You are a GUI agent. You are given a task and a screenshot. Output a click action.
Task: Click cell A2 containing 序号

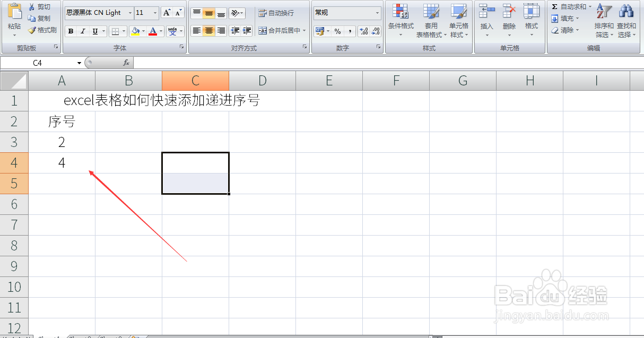click(62, 122)
